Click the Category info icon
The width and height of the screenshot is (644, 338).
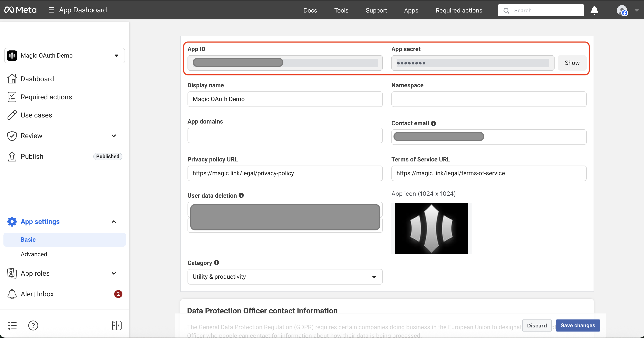click(216, 263)
